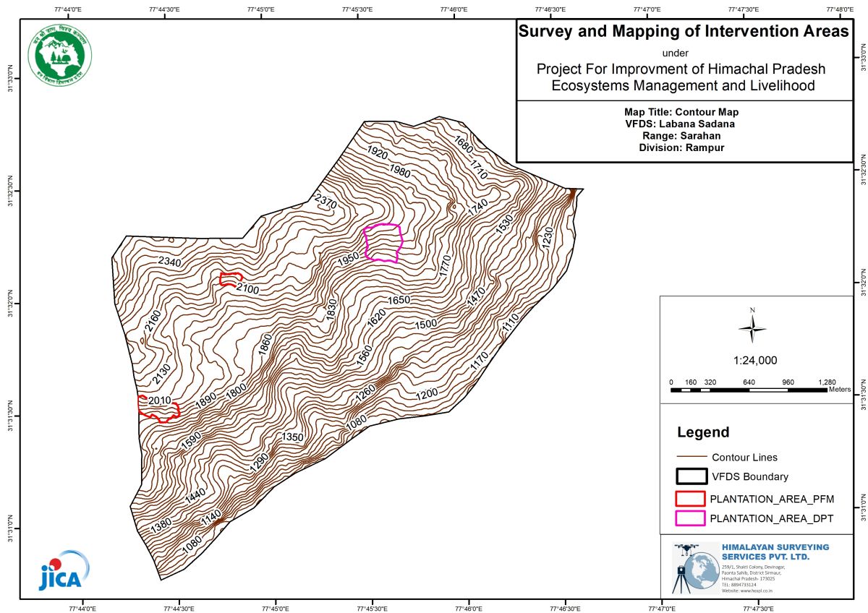868x613 pixels.
Task: Click the 2010 contour label
Action: pos(160,400)
